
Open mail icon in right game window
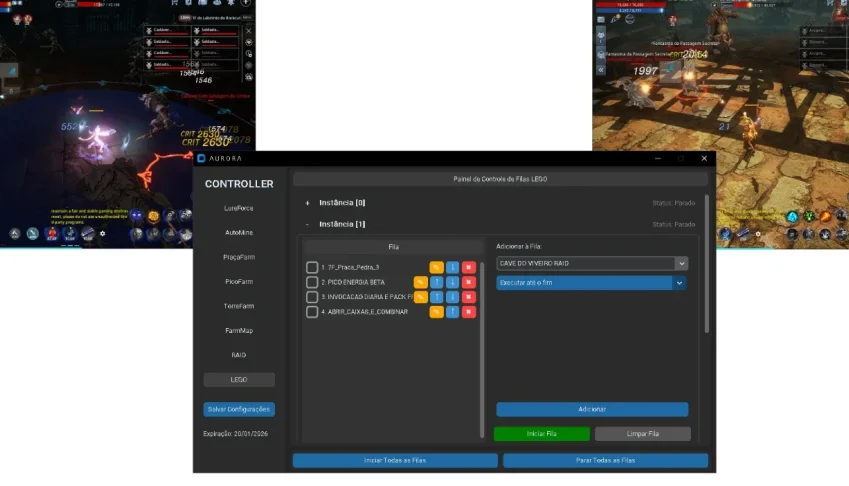[601, 19]
